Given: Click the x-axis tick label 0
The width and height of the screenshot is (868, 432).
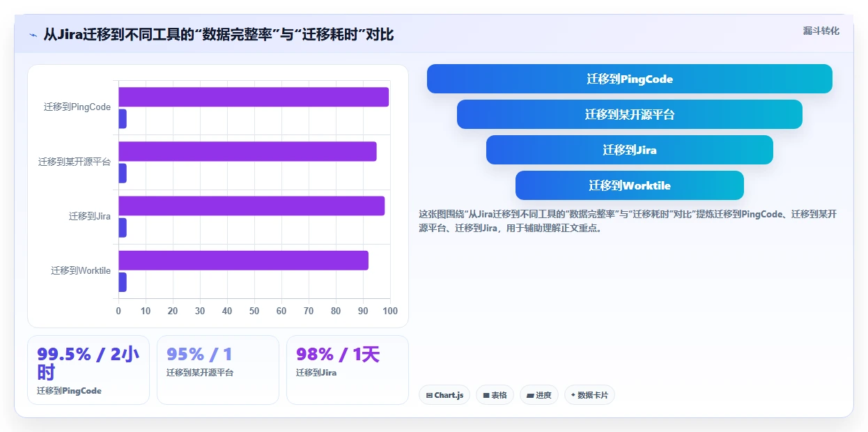Looking at the screenshot, I should [118, 311].
